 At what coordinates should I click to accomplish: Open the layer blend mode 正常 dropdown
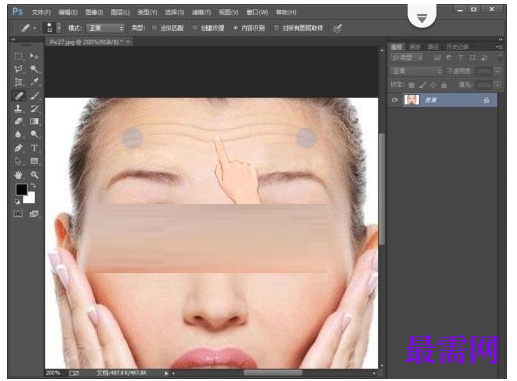click(416, 71)
